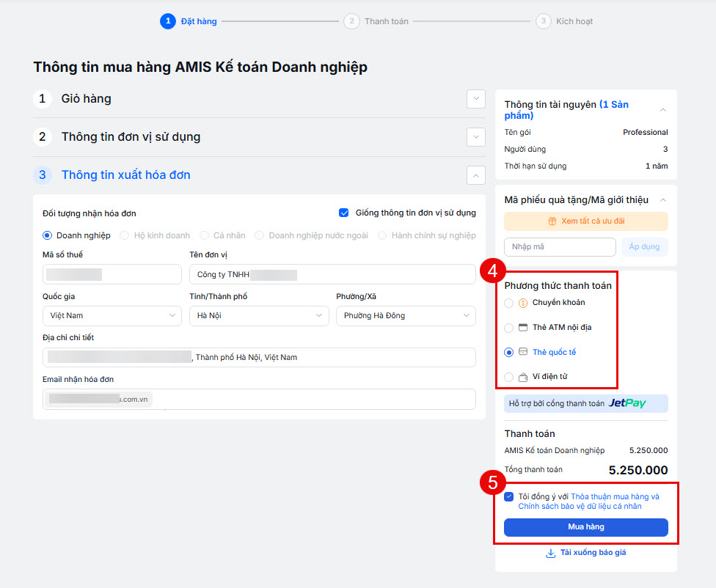Click the credit card icon beside Thẻ quốc tế
716x588 pixels.
coord(523,351)
